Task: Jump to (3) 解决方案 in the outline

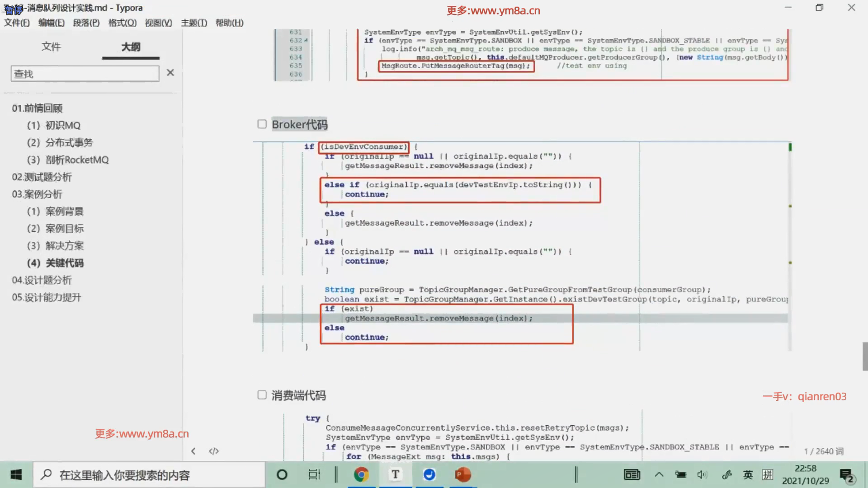Action: pos(55,246)
